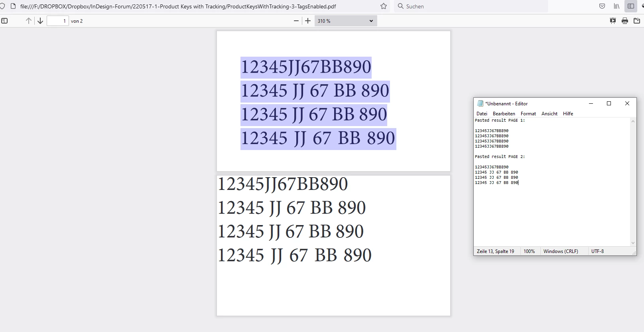
Task: Click unspaced '12345JJ67BB890' line on page two
Action: pyautogui.click(x=283, y=184)
